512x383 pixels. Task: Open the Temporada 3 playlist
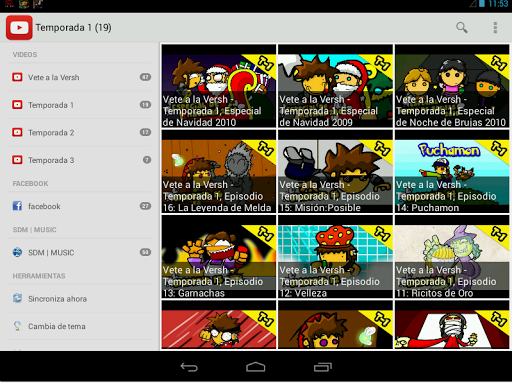coord(80,160)
